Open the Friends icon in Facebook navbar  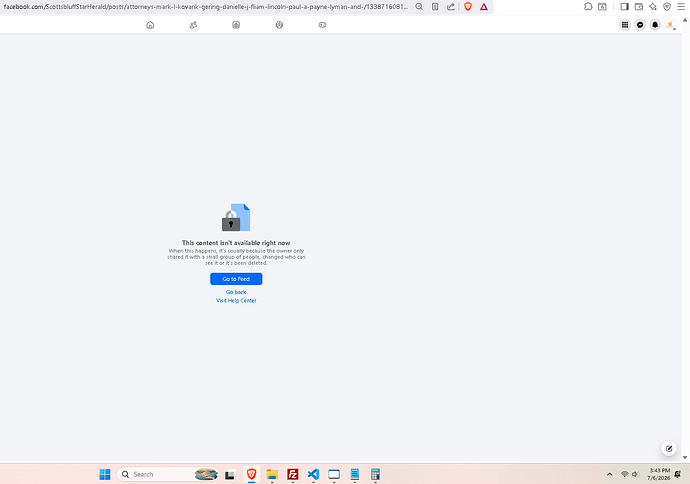point(193,25)
